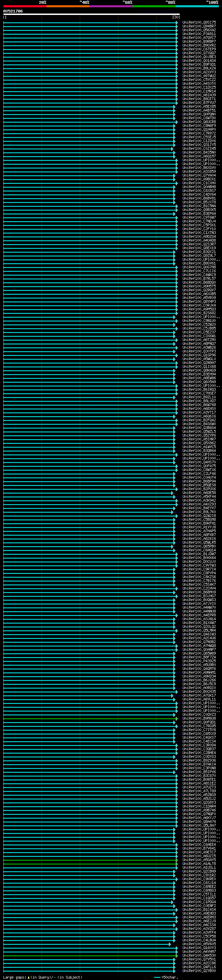222x980 pixels.
Task: Select hit UniRef100_Q5LMR4
Action: [x=199, y=630]
